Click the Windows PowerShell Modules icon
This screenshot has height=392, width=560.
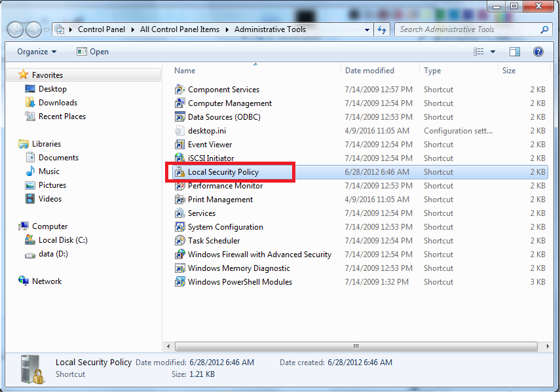pos(179,282)
